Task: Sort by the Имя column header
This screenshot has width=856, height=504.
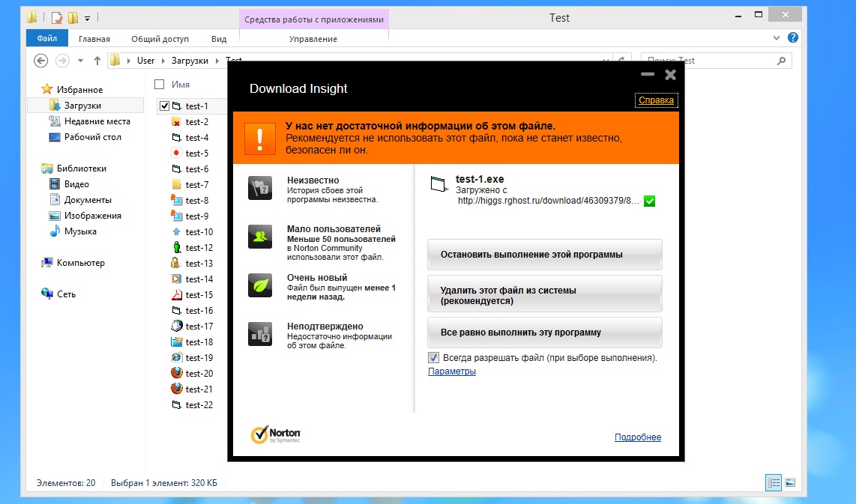Action: (x=180, y=85)
